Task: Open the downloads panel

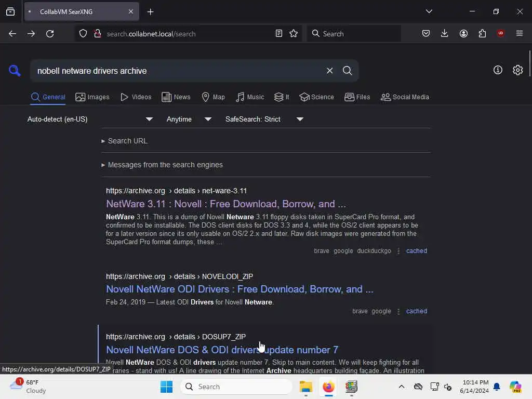Action: click(445, 33)
